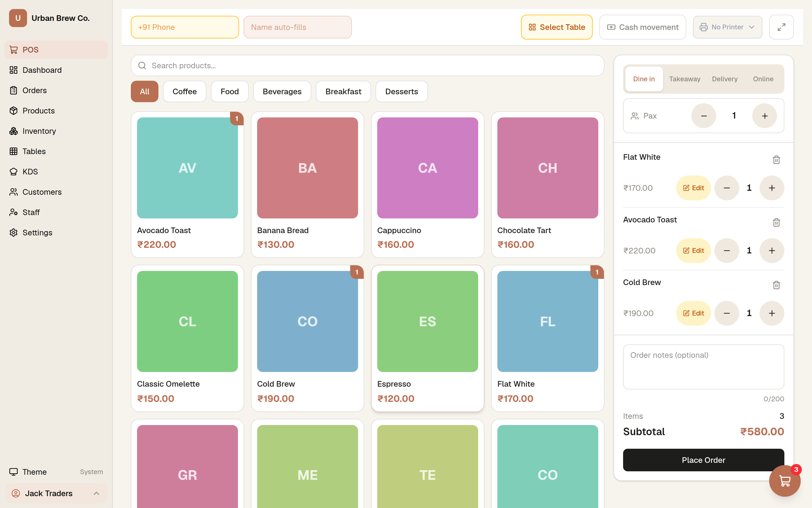Switch to Online order type
This screenshot has height=508, width=812.
point(763,79)
